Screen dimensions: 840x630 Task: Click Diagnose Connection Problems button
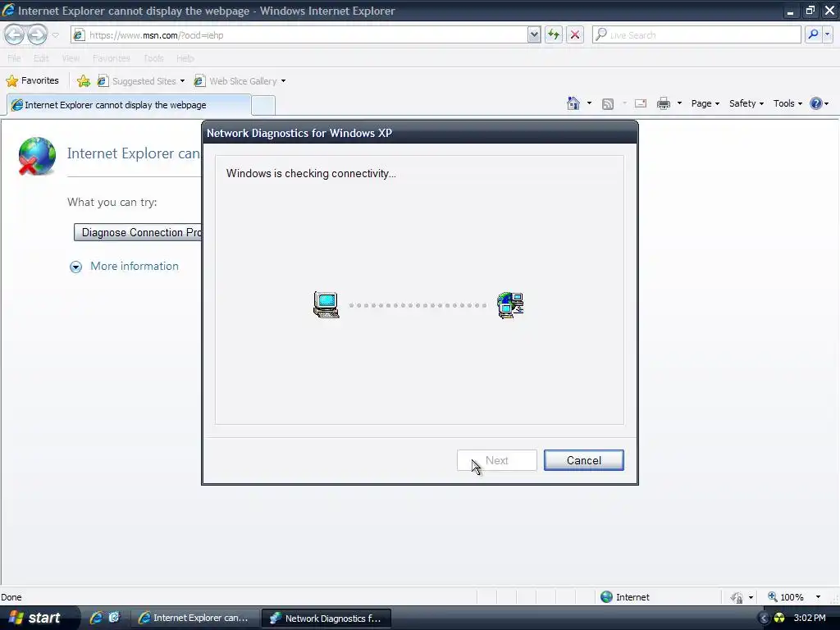138,232
